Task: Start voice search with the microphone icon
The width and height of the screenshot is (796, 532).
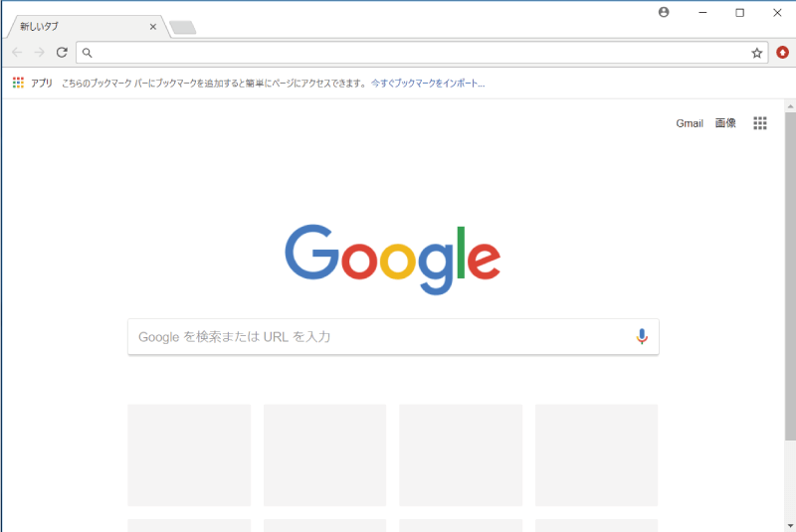Action: (642, 336)
